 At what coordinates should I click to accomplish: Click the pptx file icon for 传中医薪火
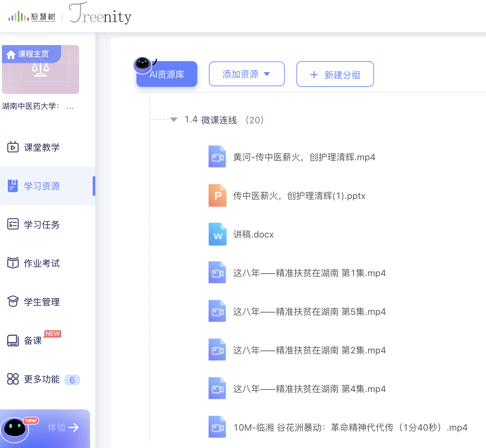[218, 196]
